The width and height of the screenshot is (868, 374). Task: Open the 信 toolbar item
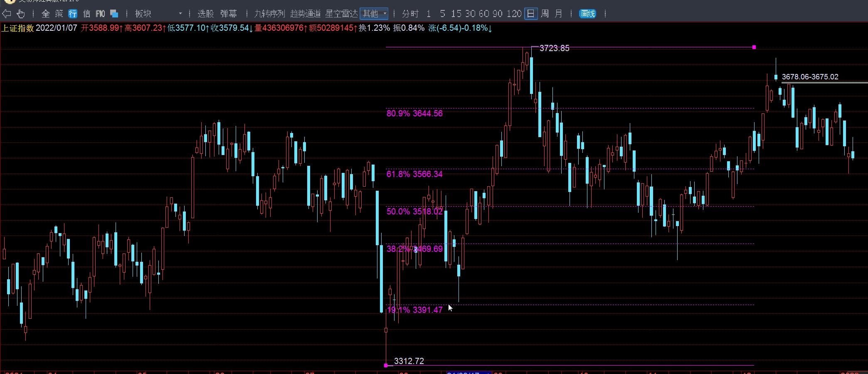(x=86, y=14)
